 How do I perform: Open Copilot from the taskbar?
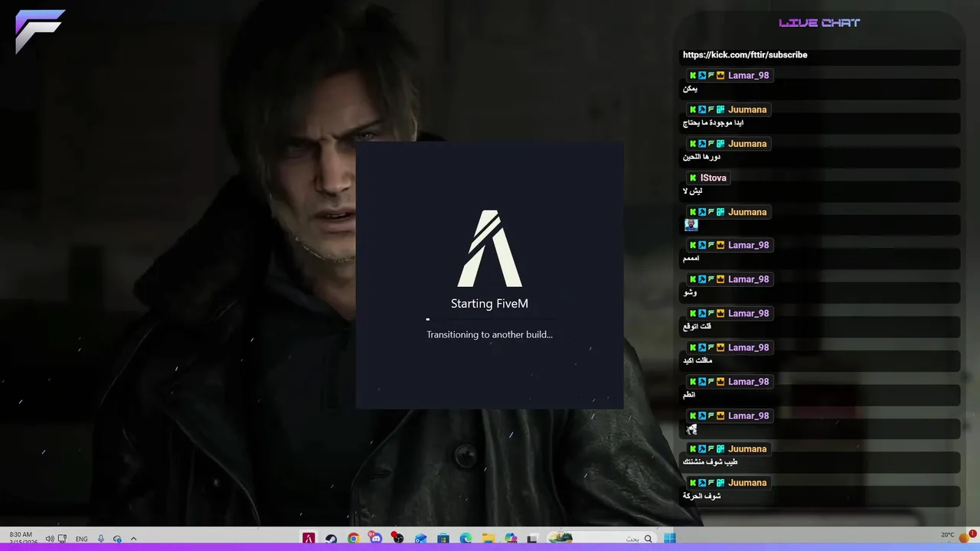click(511, 539)
